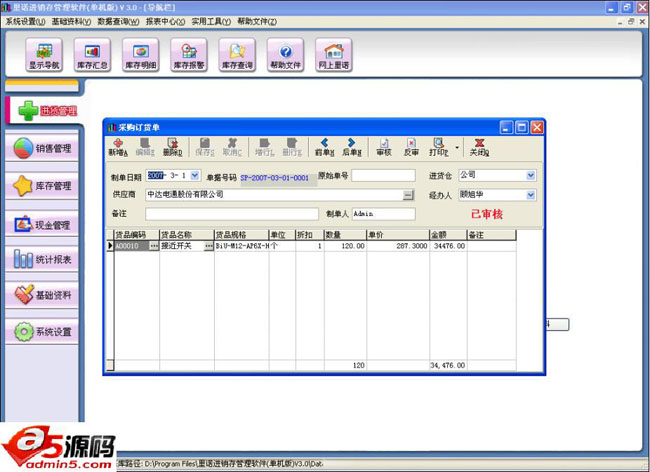
Task: Click the 库存报警 stock alert icon
Action: click(188, 54)
